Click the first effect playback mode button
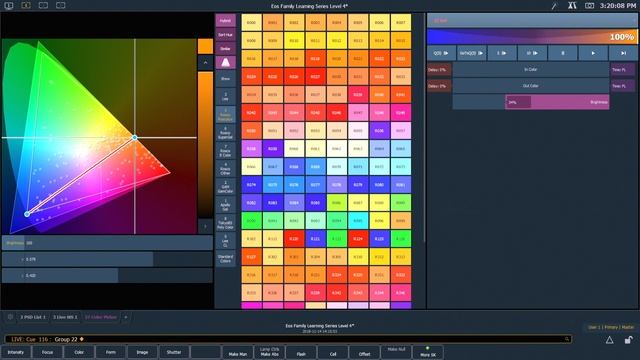 coord(441,53)
